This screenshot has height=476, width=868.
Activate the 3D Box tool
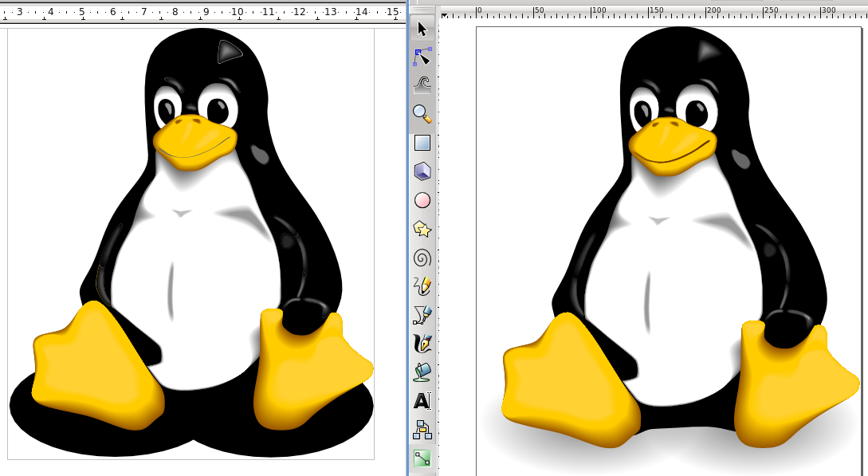(x=422, y=171)
